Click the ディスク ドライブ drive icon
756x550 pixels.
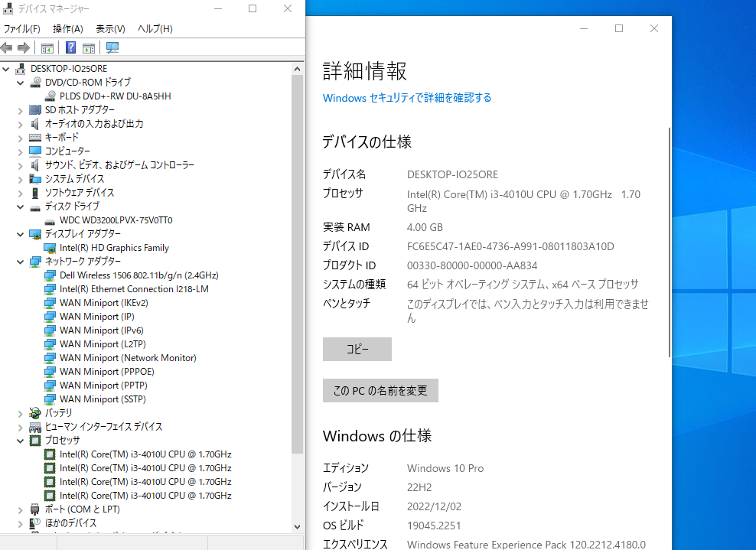35,207
